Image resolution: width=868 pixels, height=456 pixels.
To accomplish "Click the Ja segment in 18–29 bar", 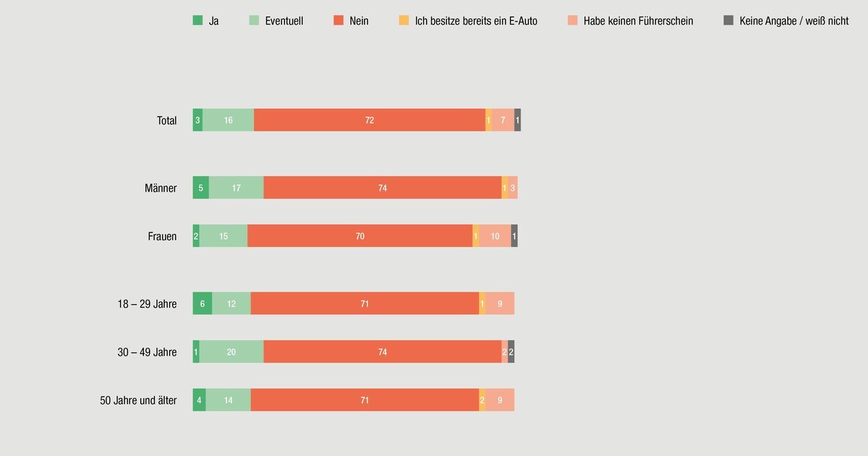I will pyautogui.click(x=202, y=303).
